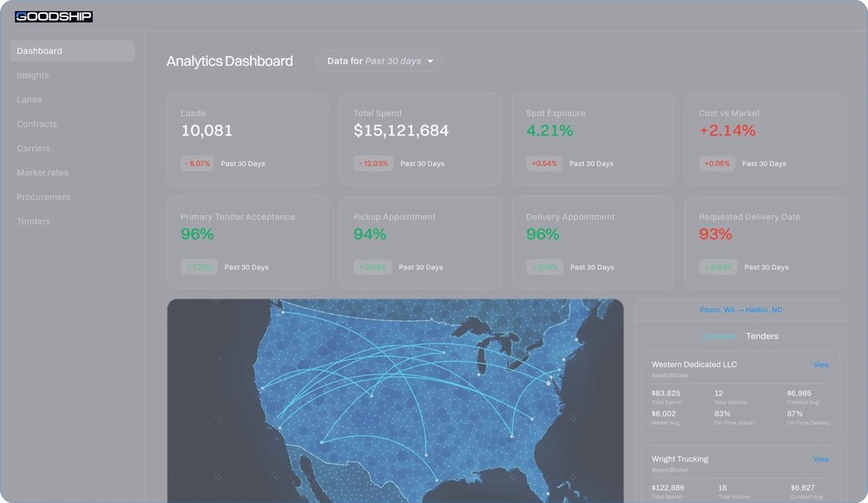
Task: Switch to the Carriers tab in lane panel
Action: (719, 336)
